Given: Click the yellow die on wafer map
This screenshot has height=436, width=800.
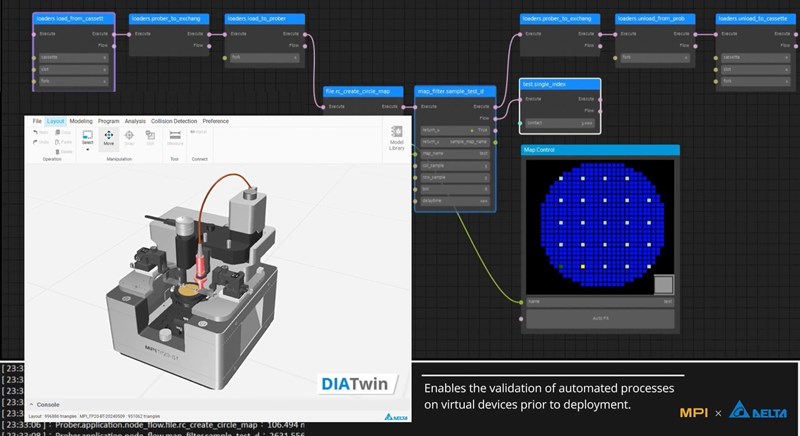Looking at the screenshot, I should pos(583,267).
